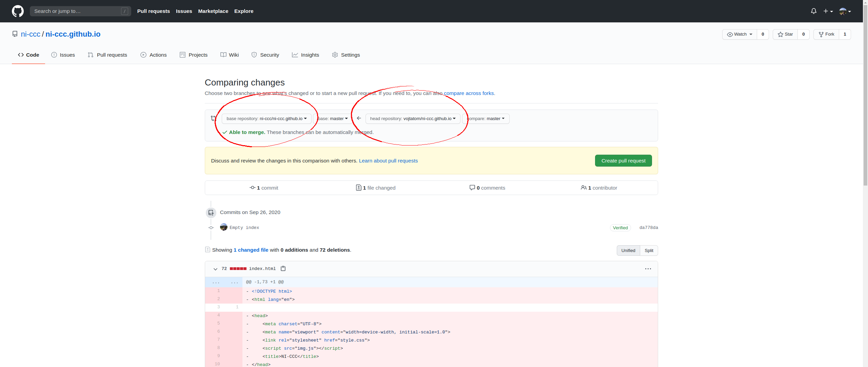Open the ni-ccc owner link
Image resolution: width=868 pixels, height=367 pixels.
31,34
